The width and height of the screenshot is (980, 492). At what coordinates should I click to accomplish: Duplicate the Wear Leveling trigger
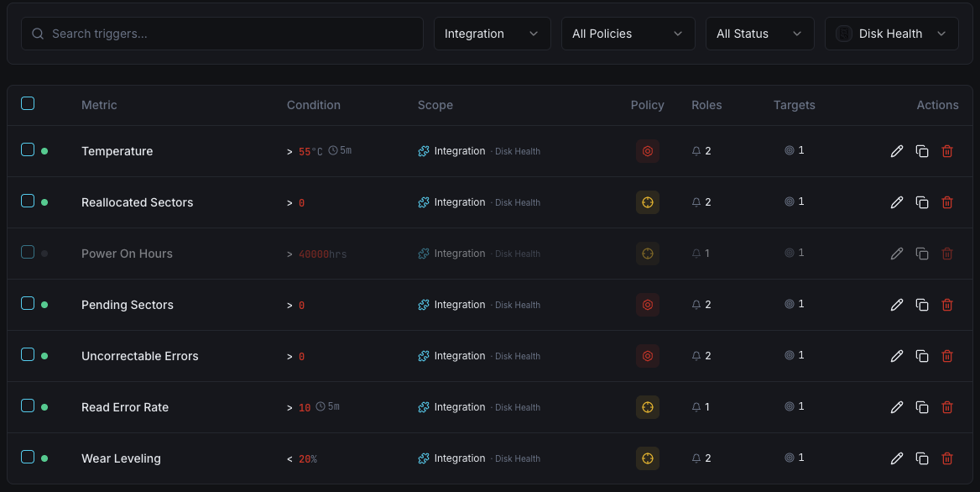922,458
